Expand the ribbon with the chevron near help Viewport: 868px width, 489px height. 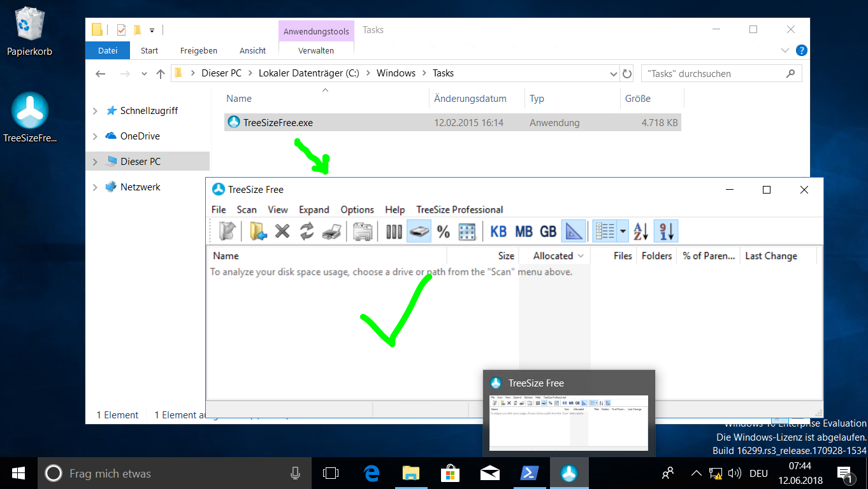coord(785,50)
